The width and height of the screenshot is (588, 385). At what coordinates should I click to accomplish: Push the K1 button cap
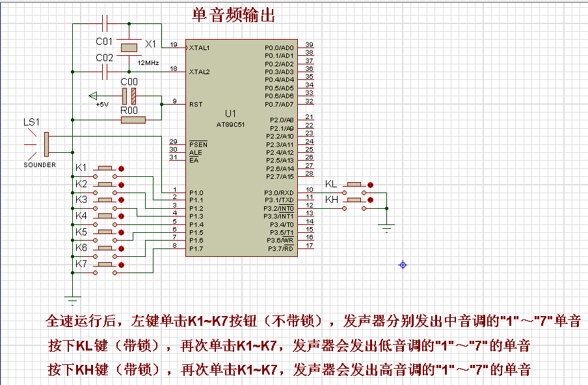[105, 168]
